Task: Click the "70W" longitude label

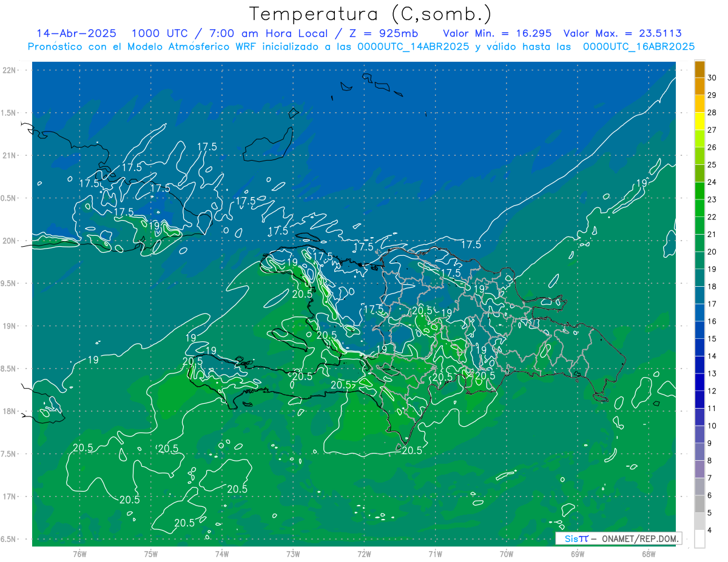Action: [x=506, y=554]
